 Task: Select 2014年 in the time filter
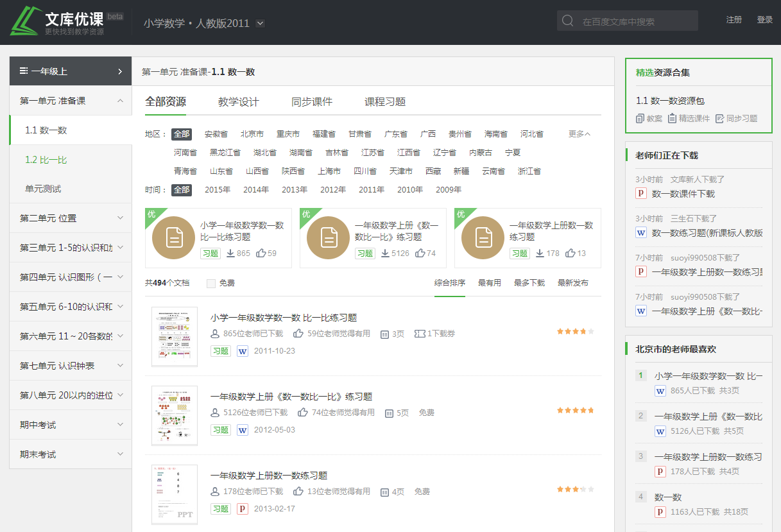(256, 190)
